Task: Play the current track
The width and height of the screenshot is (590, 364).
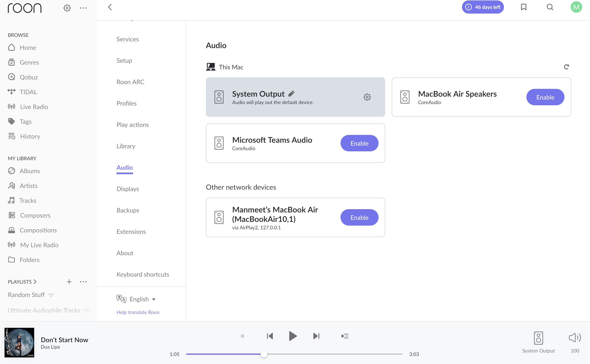Action: coord(293,336)
